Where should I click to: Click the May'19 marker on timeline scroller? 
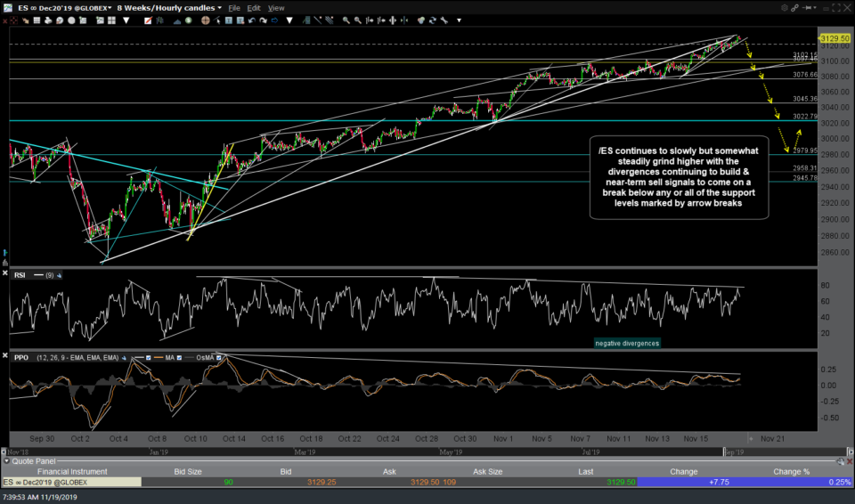[451, 452]
